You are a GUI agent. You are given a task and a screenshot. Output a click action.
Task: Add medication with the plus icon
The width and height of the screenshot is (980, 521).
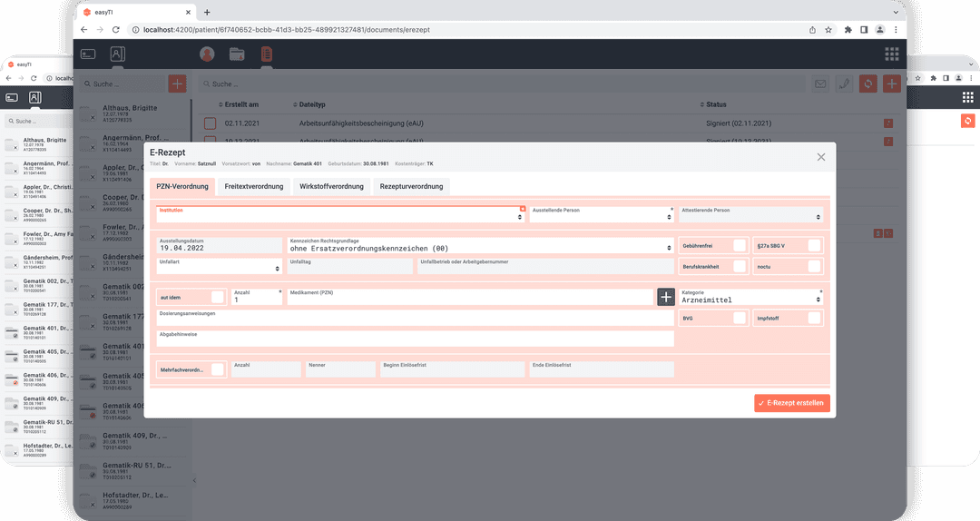click(x=666, y=297)
